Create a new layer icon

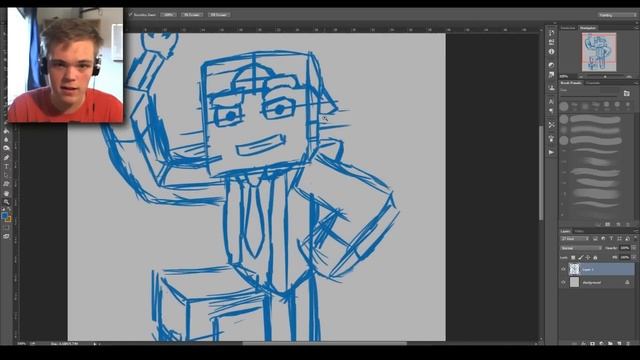619,344
